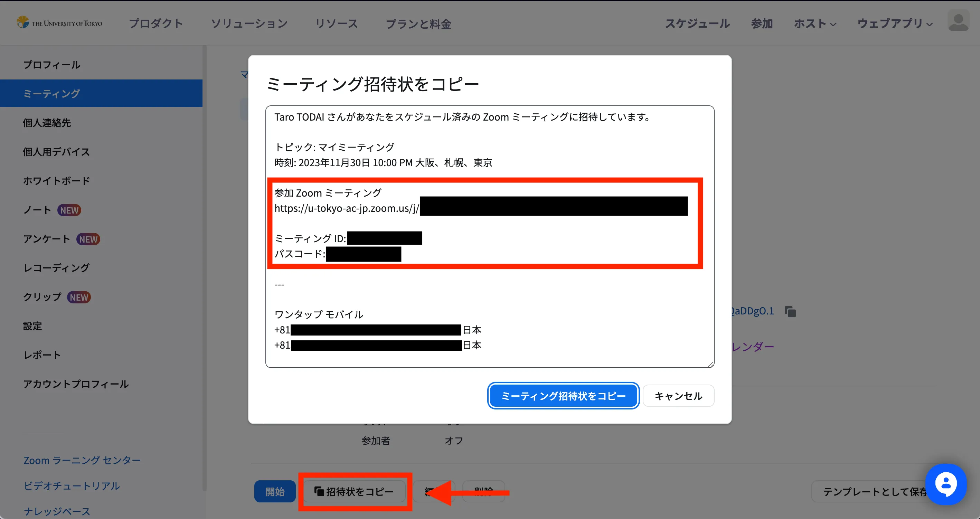Open the Zoom ラーニング センター link
The width and height of the screenshot is (980, 519).
[x=82, y=460]
